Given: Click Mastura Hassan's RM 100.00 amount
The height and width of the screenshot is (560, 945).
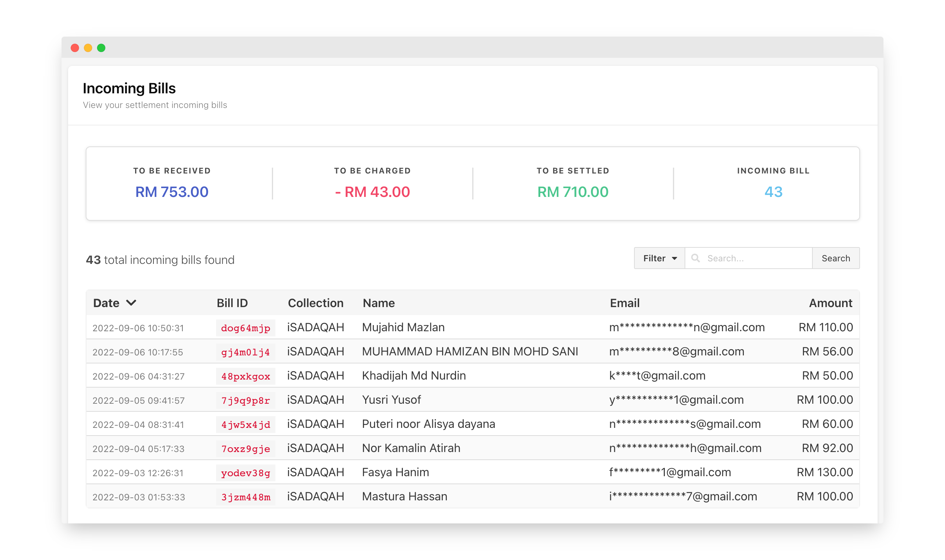Looking at the screenshot, I should 824,496.
